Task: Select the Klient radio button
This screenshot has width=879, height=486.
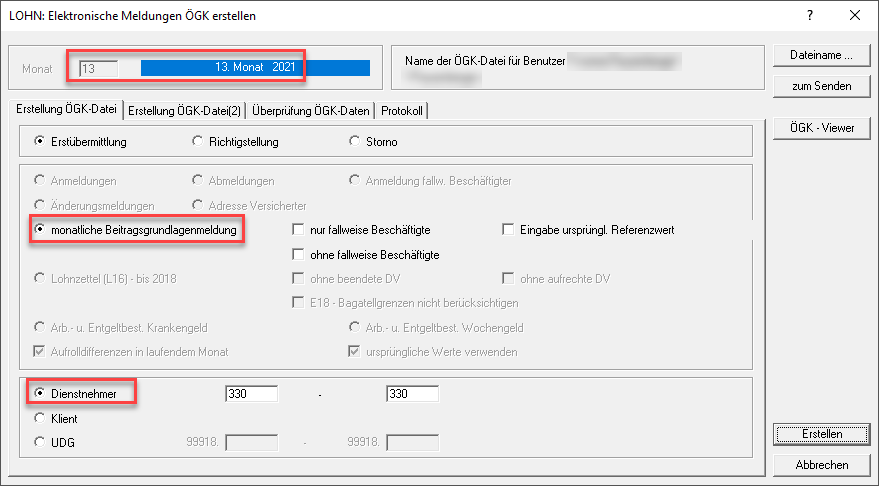Action: coord(40,419)
